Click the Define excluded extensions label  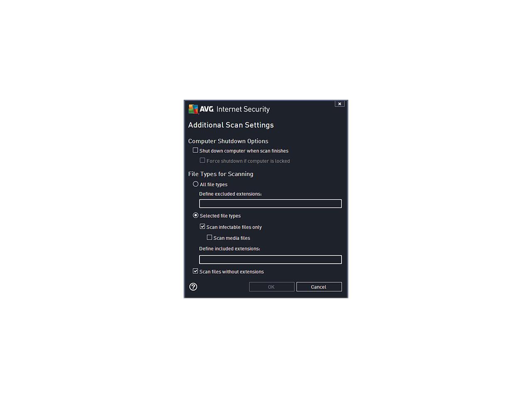point(230,194)
